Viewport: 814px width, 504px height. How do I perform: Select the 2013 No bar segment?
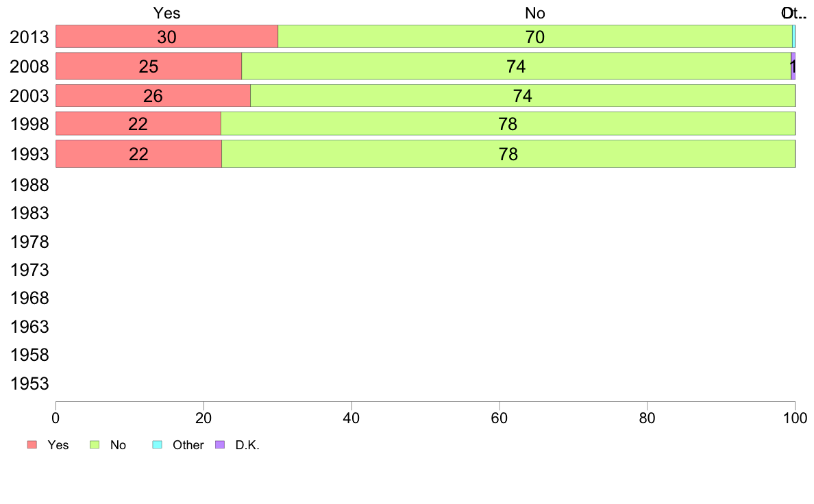[534, 37]
